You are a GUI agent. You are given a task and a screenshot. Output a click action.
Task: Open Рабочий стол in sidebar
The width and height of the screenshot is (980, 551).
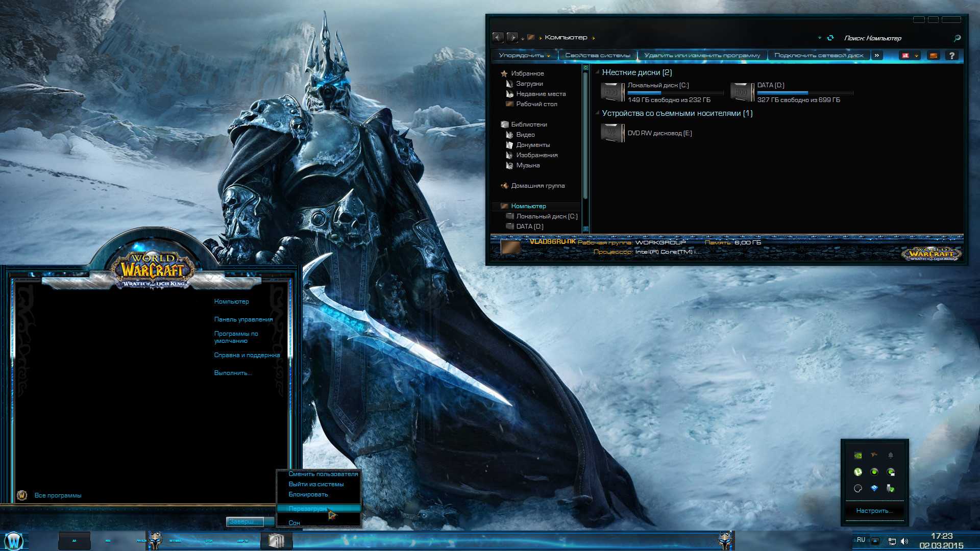pyautogui.click(x=531, y=104)
